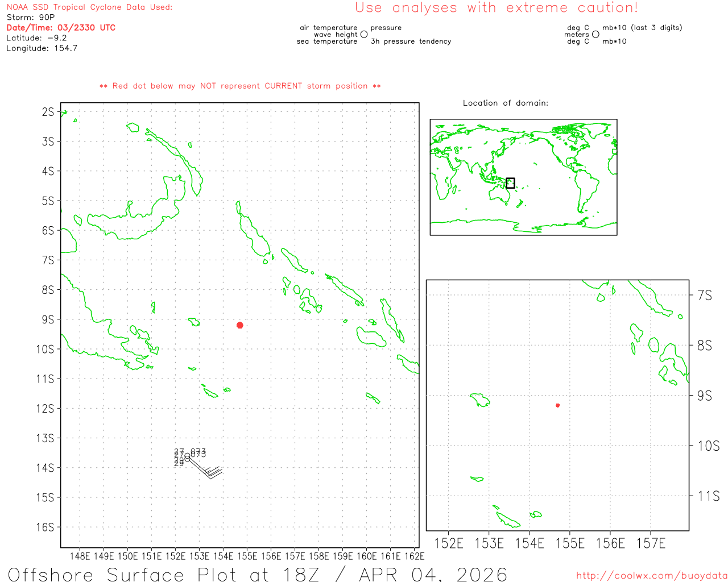Open the coolwx.com/buoydata link
728x582 pixels.
[x=651, y=576]
